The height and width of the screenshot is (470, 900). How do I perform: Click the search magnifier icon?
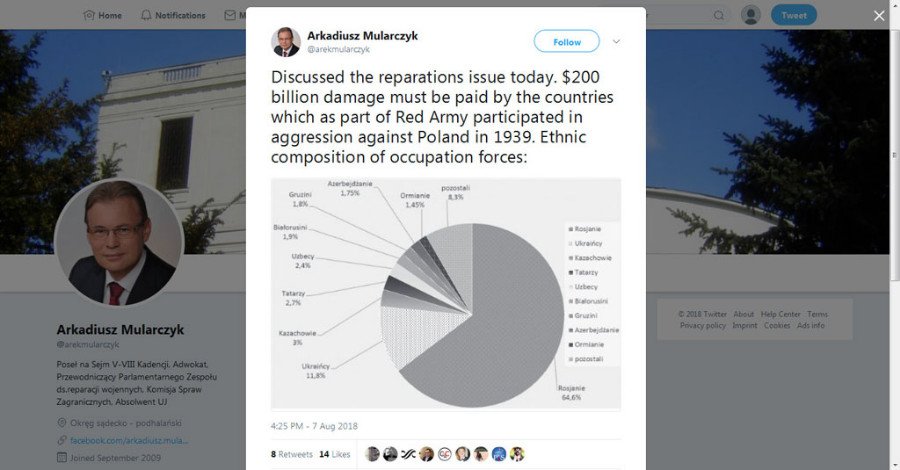click(719, 15)
